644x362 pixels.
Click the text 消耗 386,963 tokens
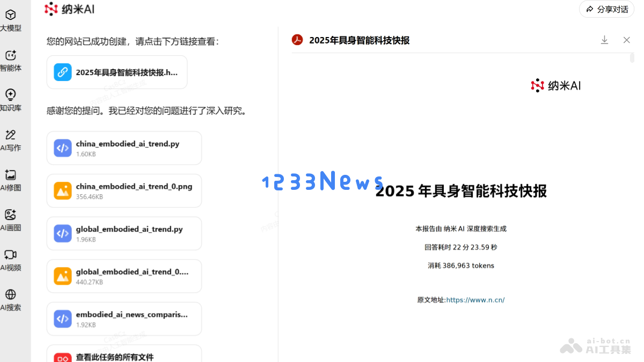pyautogui.click(x=461, y=265)
